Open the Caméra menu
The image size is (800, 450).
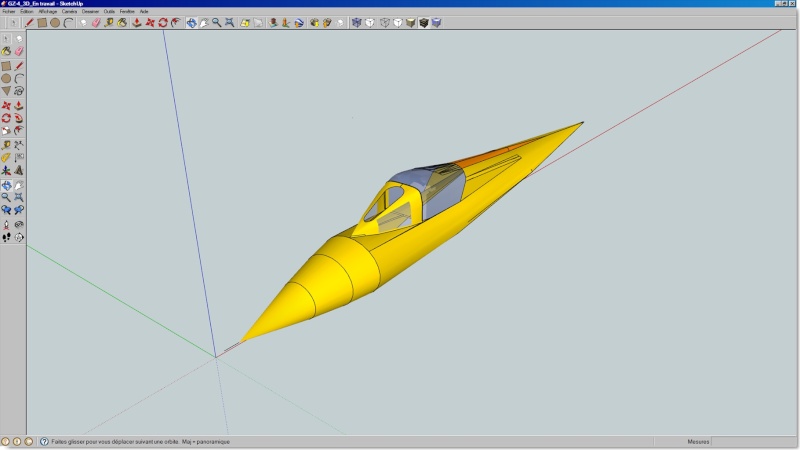click(x=69, y=11)
